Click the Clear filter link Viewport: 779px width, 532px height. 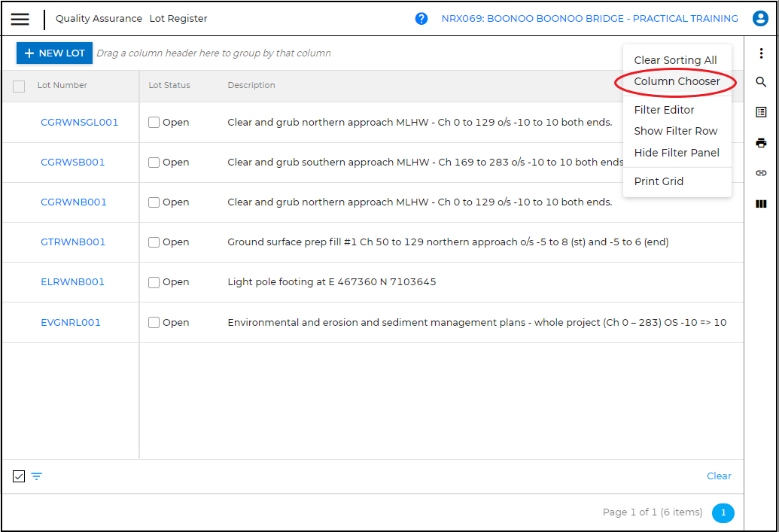719,476
